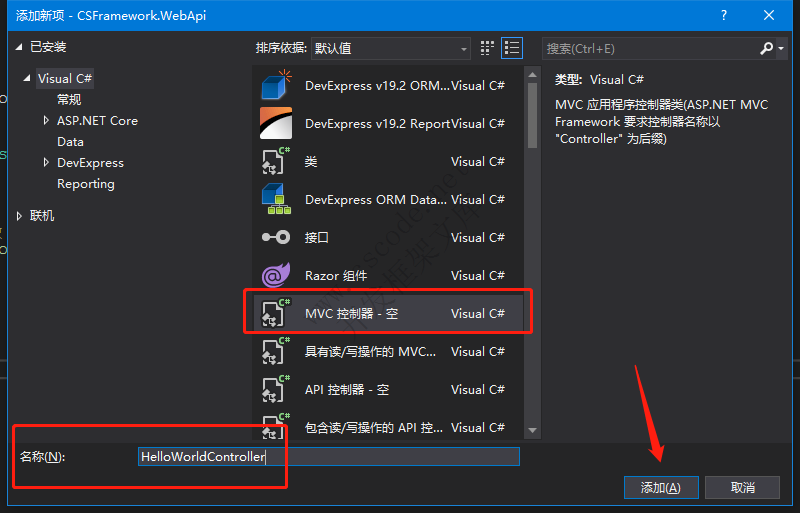The width and height of the screenshot is (800, 513).
Task: Select the DevExpress category label
Action: (x=90, y=162)
